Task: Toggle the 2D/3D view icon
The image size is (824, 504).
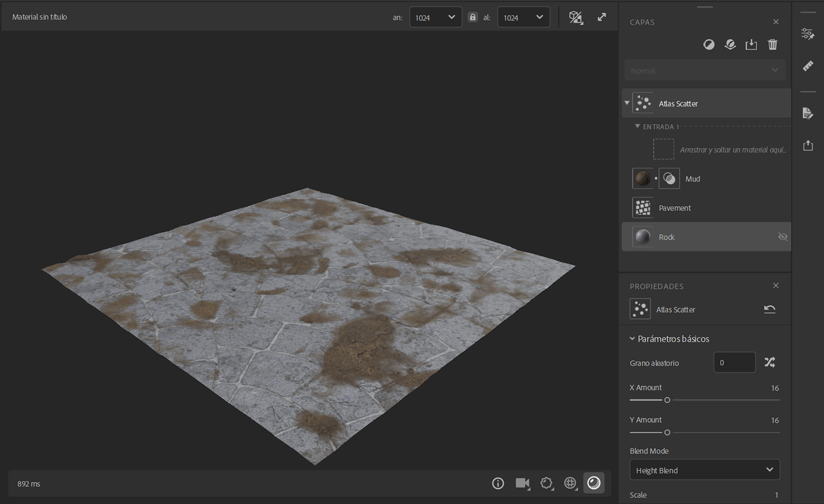Action: [575, 17]
